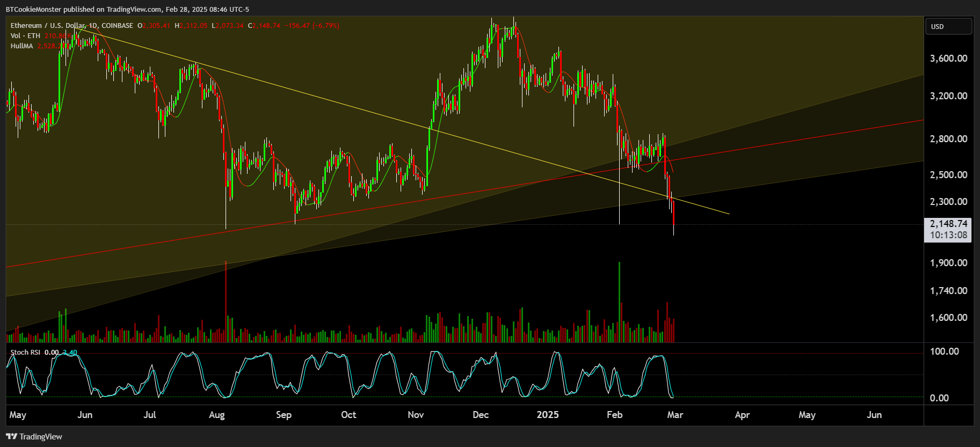The image size is (980, 447).
Task: Click the 1,900.00 price axis label
Action: tap(948, 263)
